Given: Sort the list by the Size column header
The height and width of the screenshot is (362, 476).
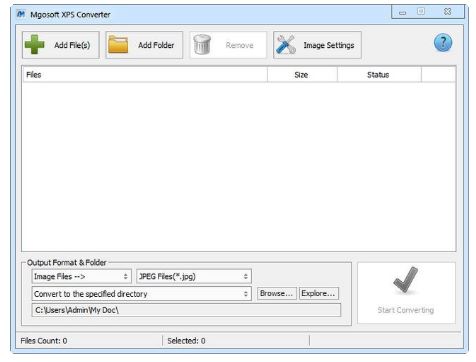Looking at the screenshot, I should tap(302, 75).
